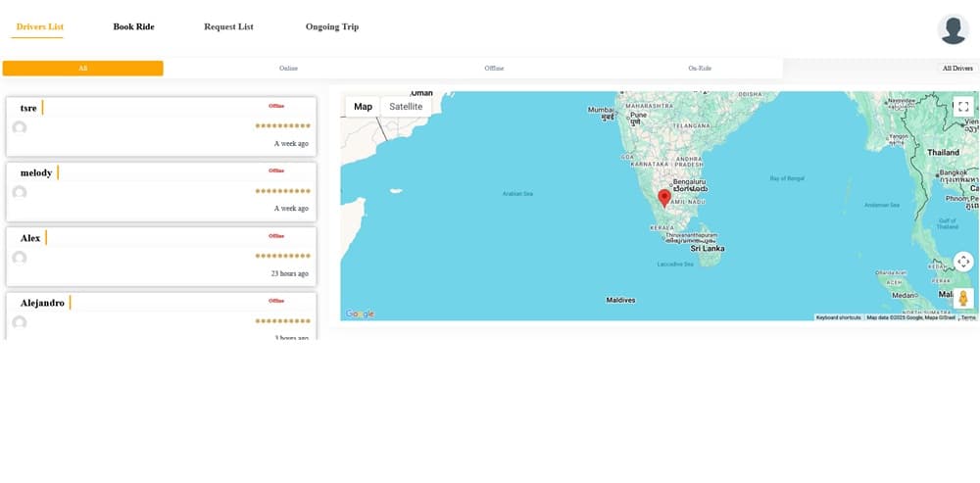This screenshot has width=980, height=483.
Task: Open the map Terms link
Action: pyautogui.click(x=968, y=317)
